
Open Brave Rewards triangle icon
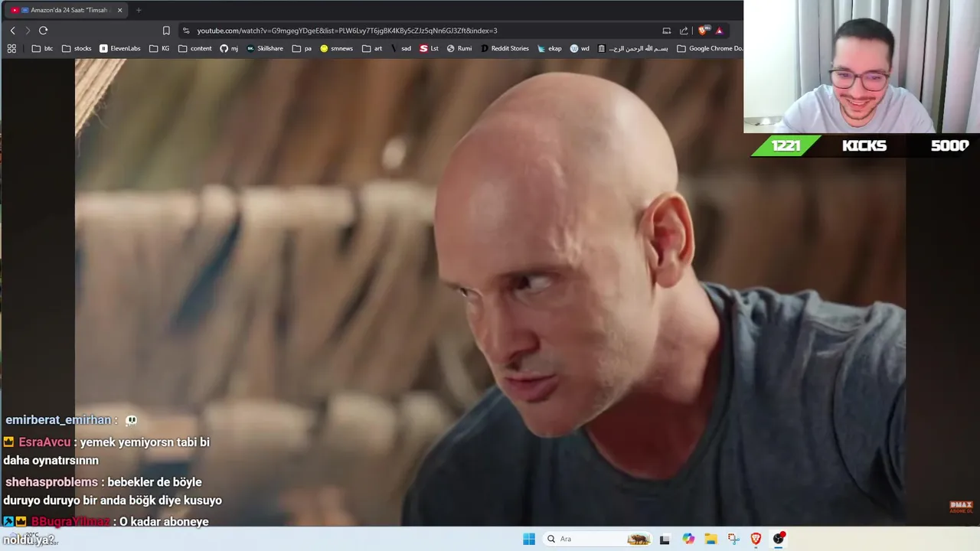pos(719,31)
